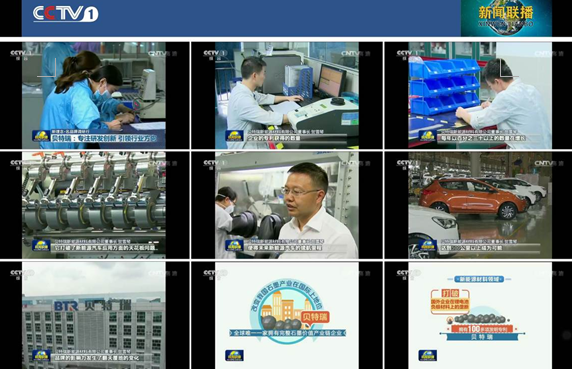Image resolution: width=572 pixels, height=370 pixels.
Task: Select the orange car in factory frame
Action: coord(473,197)
